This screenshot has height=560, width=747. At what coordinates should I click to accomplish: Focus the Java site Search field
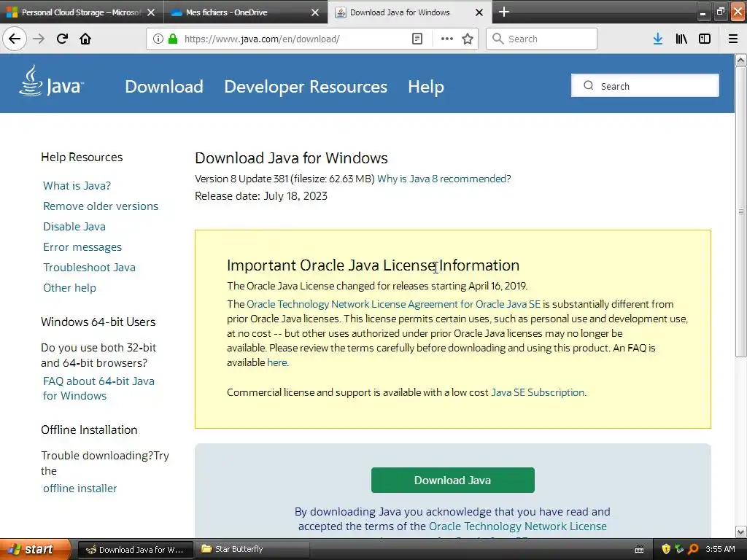tap(645, 86)
